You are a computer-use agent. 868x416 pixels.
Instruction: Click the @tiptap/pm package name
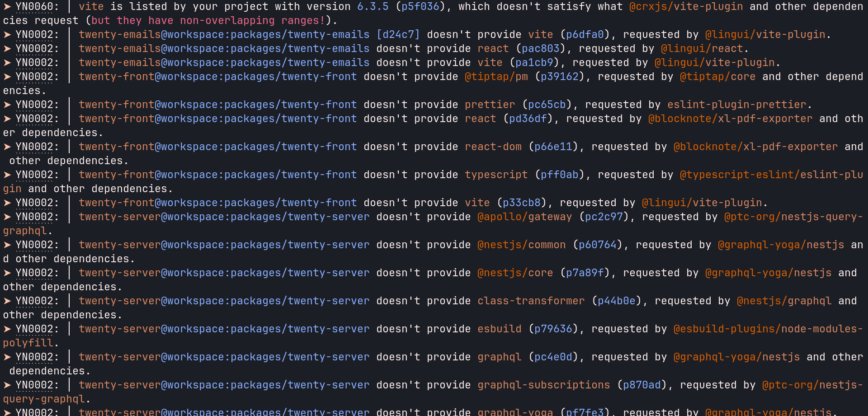496,77
